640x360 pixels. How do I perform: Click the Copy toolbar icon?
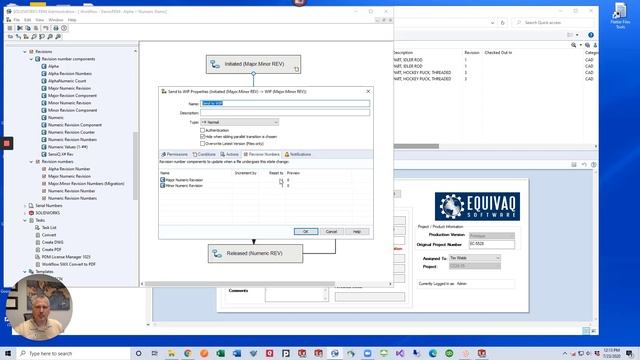pyautogui.click(x=28, y=28)
